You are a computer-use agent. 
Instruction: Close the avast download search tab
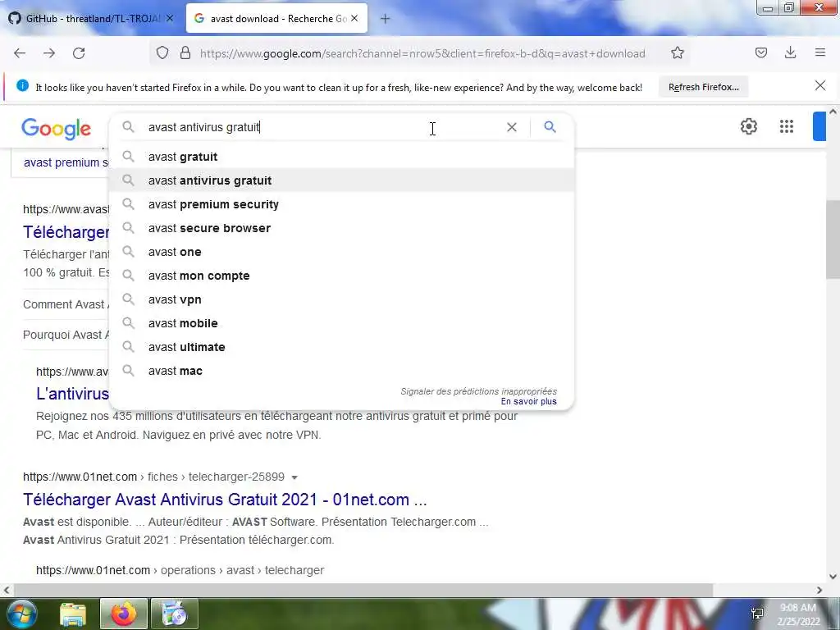354,18
